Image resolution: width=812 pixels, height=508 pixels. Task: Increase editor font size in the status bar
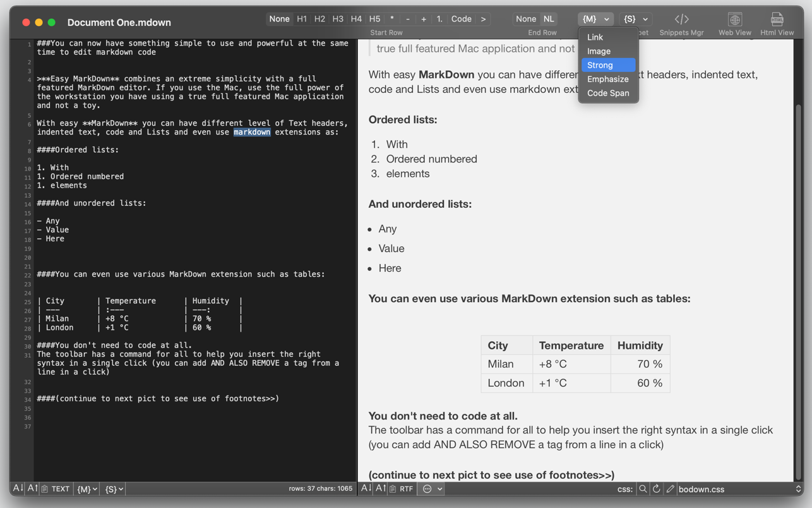pyautogui.click(x=32, y=488)
